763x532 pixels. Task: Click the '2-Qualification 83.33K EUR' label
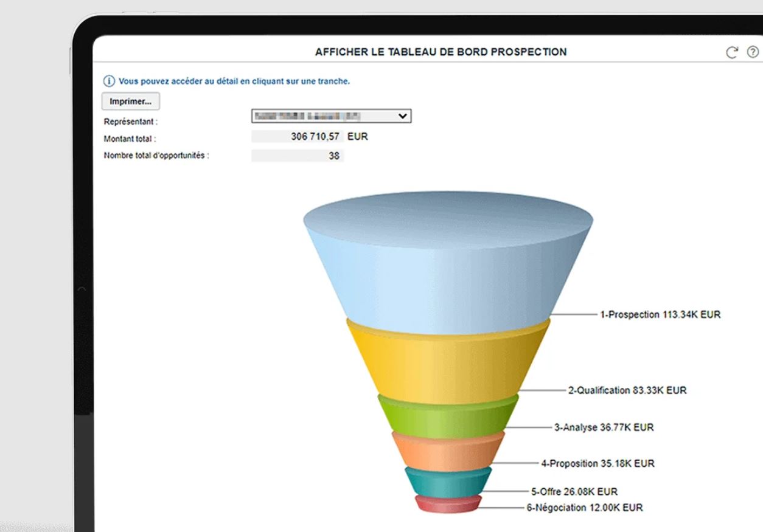pos(627,390)
